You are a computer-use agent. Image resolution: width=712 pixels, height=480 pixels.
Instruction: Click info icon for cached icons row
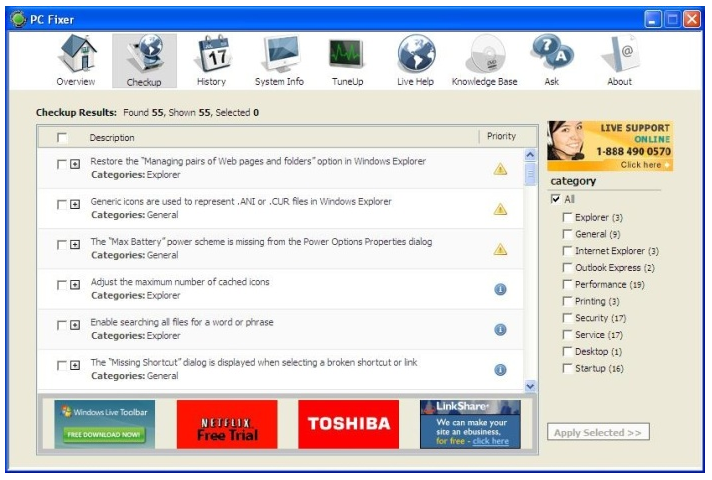pos(500,289)
